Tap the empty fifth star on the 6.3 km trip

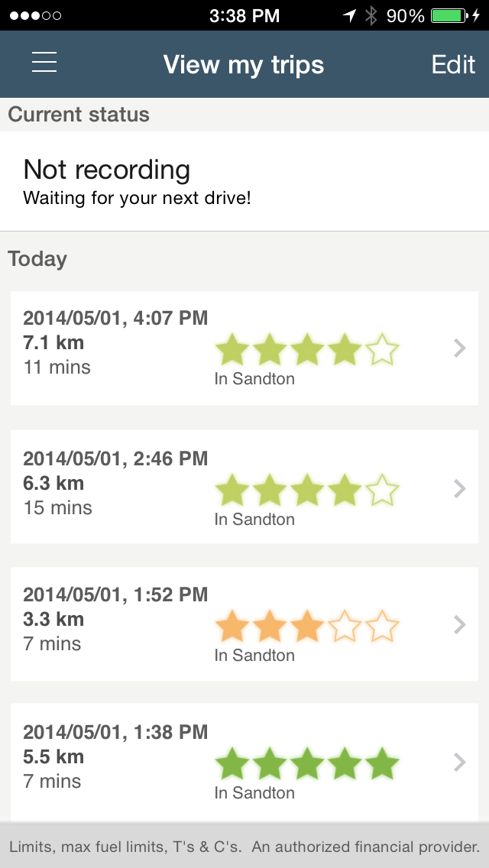coord(382,490)
